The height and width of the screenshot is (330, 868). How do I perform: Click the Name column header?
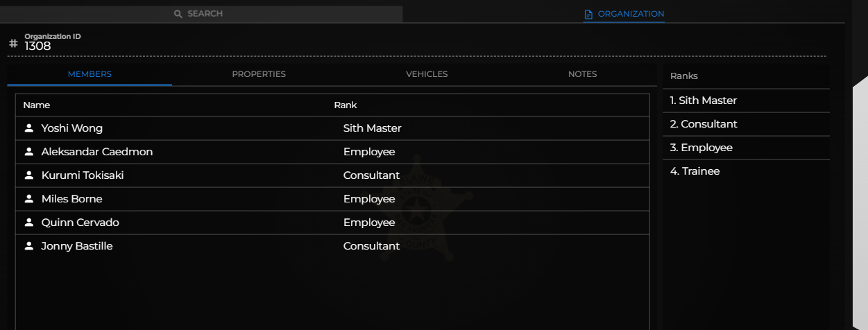pyautogui.click(x=37, y=105)
